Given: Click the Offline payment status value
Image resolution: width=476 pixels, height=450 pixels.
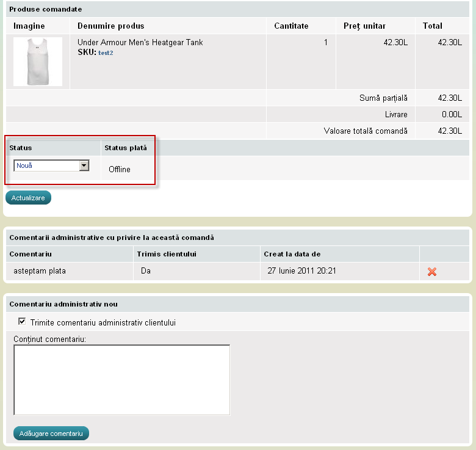Looking at the screenshot, I should pyautogui.click(x=120, y=169).
